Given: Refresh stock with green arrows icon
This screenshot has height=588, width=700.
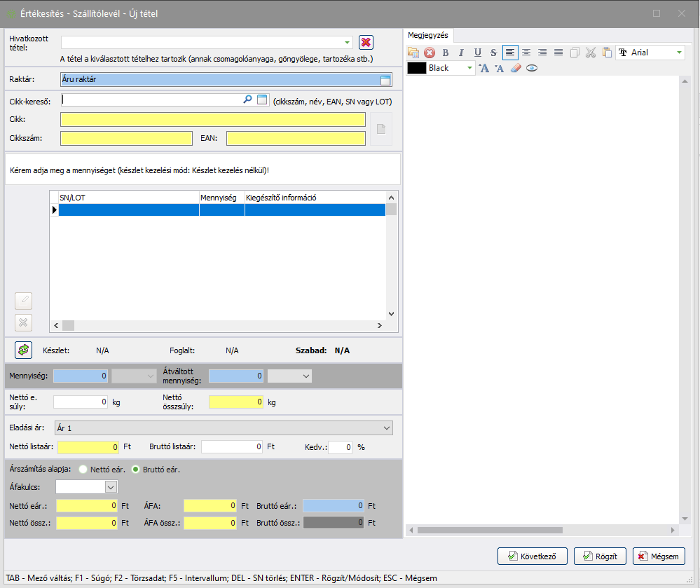Looking at the screenshot, I should coord(24,350).
